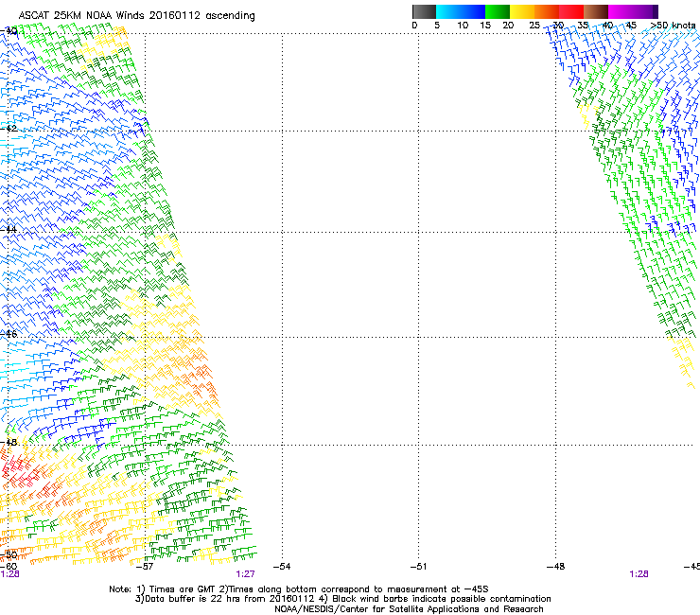700x615 pixels.
Task: Select the '-50' latitude axis label
Action: 9,554
